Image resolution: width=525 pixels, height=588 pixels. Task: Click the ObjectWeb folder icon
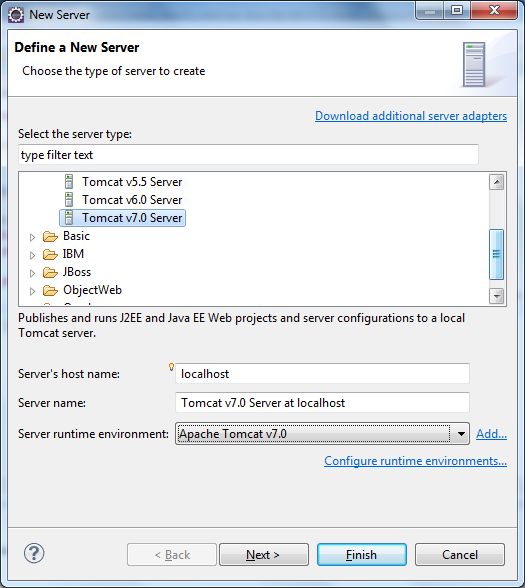pos(50,290)
